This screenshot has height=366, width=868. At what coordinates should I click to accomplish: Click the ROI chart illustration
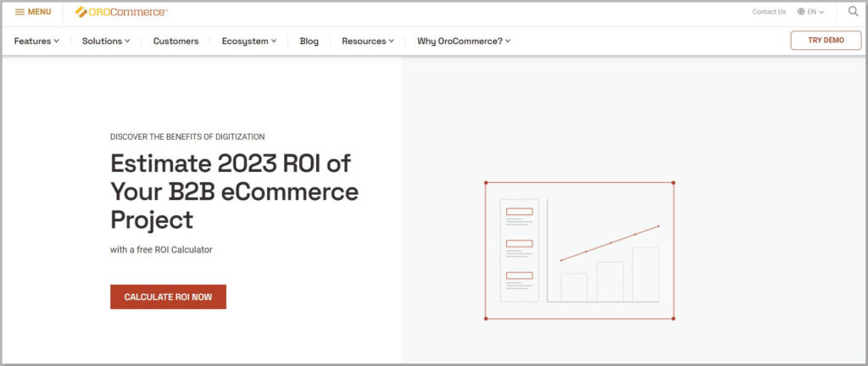coord(580,251)
